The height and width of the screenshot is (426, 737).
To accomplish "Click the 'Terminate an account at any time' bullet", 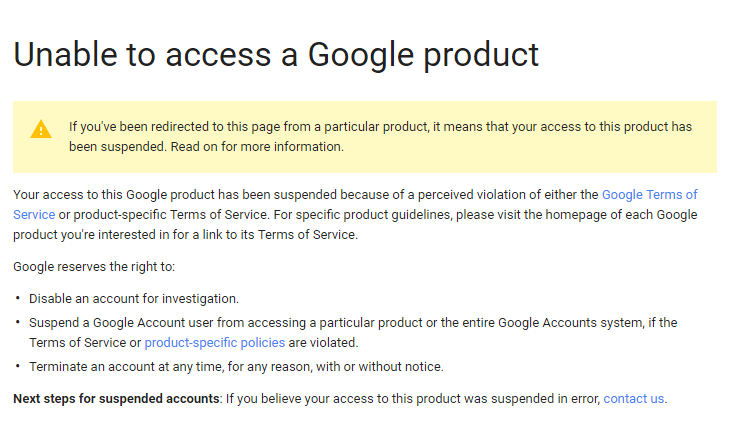I will tap(236, 366).
